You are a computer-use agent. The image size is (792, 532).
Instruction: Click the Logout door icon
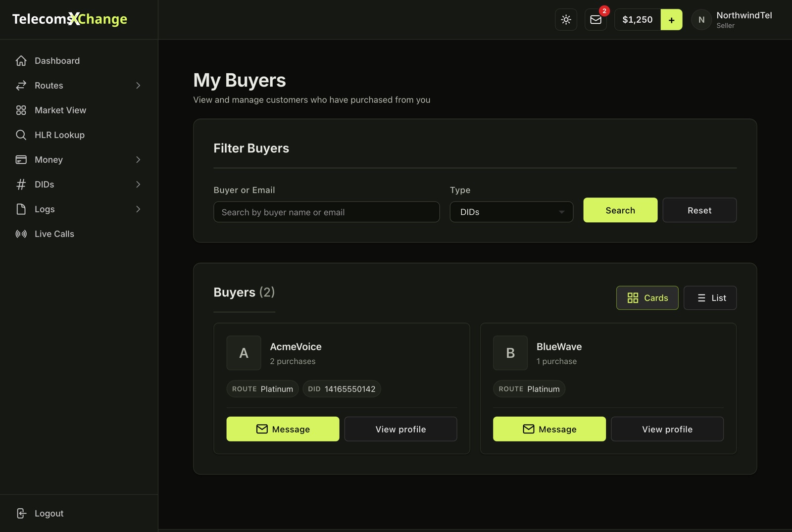pos(21,514)
